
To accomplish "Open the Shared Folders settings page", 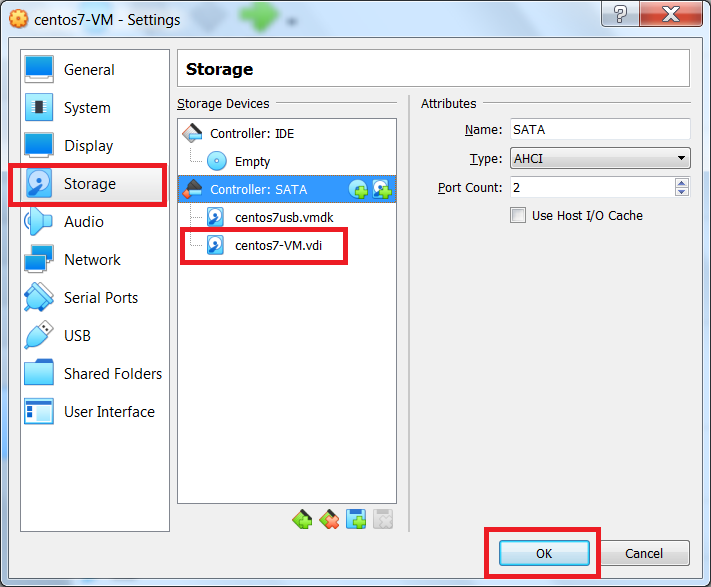I will click(x=112, y=374).
